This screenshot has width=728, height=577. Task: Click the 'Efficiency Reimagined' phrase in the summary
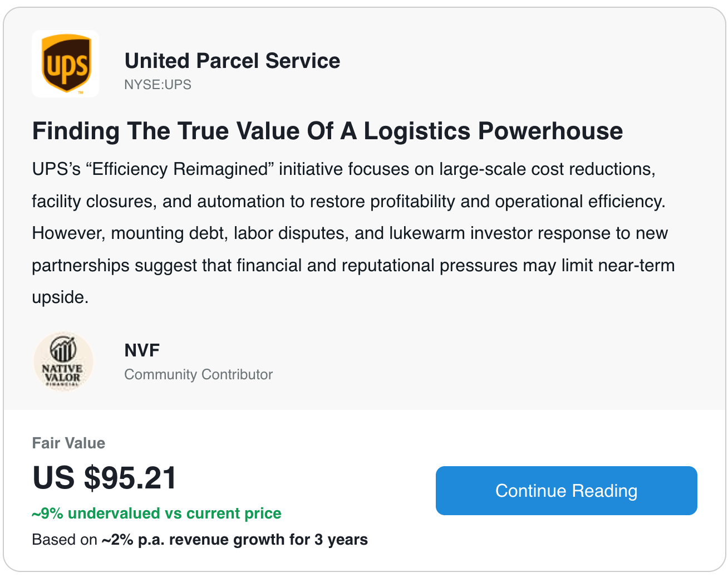[x=180, y=169]
